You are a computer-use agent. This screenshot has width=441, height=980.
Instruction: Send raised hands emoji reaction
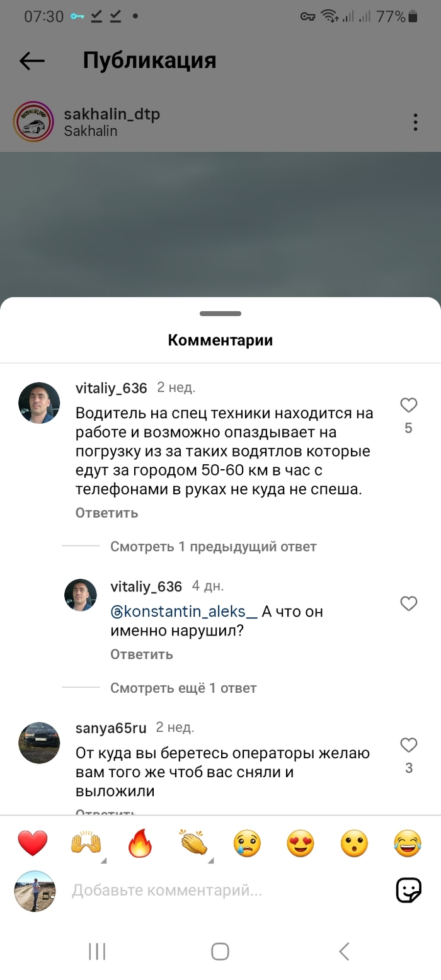86,843
